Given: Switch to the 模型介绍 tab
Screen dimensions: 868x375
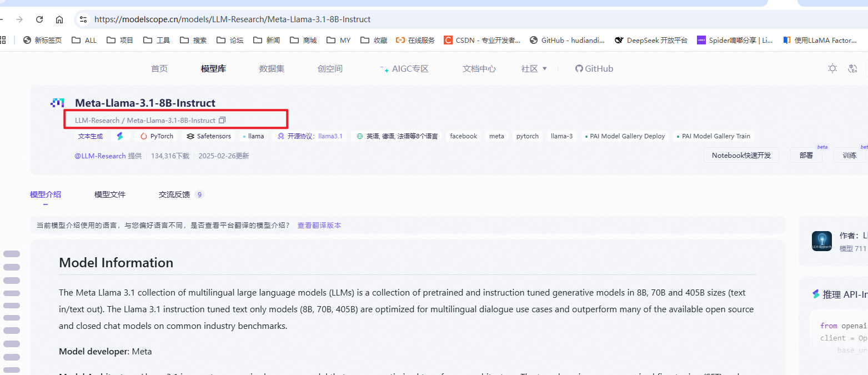Looking at the screenshot, I should (46, 194).
